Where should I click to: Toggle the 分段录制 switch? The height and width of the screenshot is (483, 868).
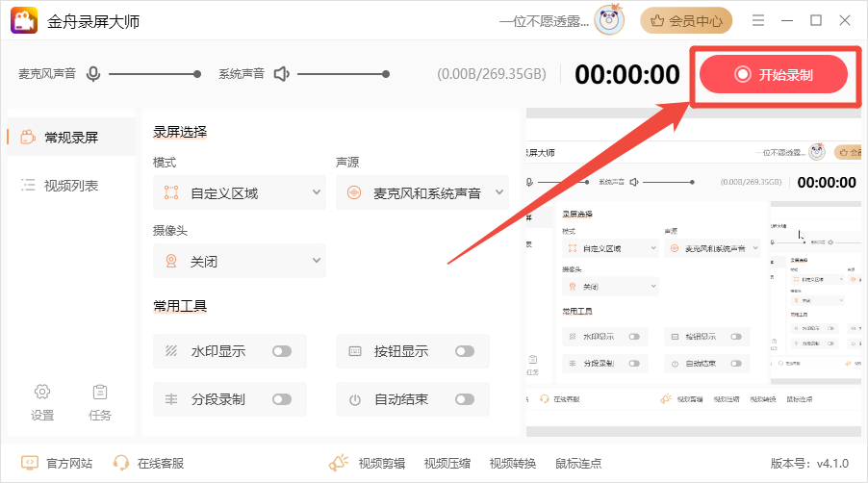tap(282, 399)
